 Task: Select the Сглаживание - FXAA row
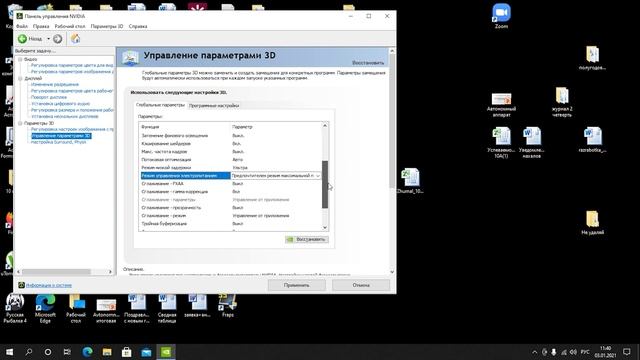point(230,184)
